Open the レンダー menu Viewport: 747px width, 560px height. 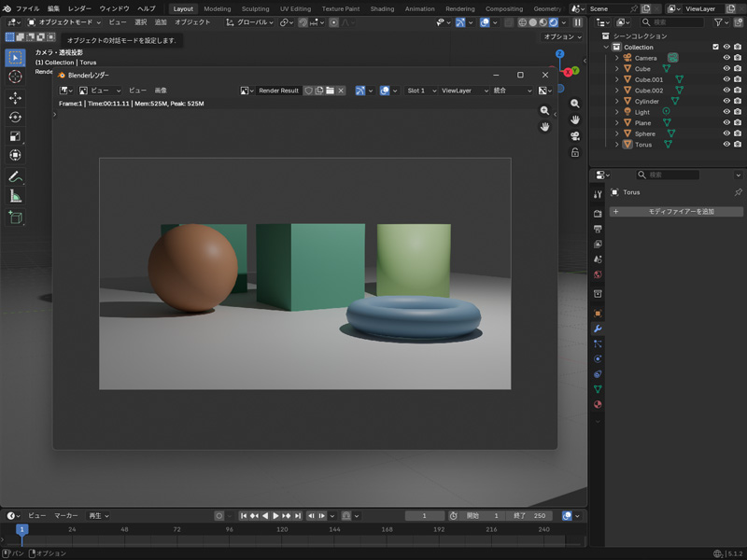(79, 8)
